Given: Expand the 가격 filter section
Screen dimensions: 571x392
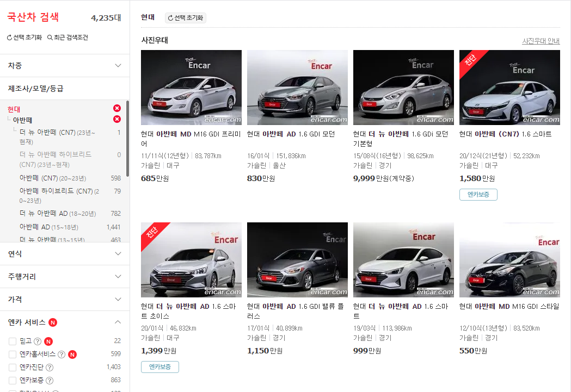Looking at the screenshot, I should (x=65, y=299).
